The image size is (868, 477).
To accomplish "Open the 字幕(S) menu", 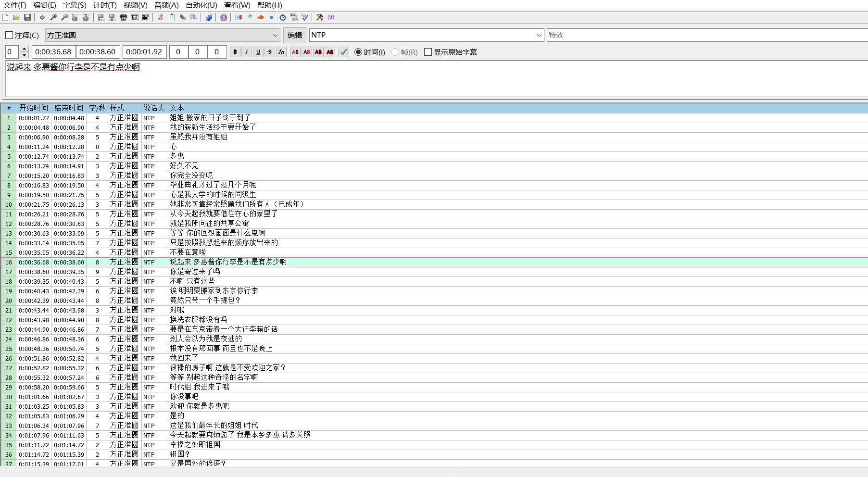I will 75,5.
